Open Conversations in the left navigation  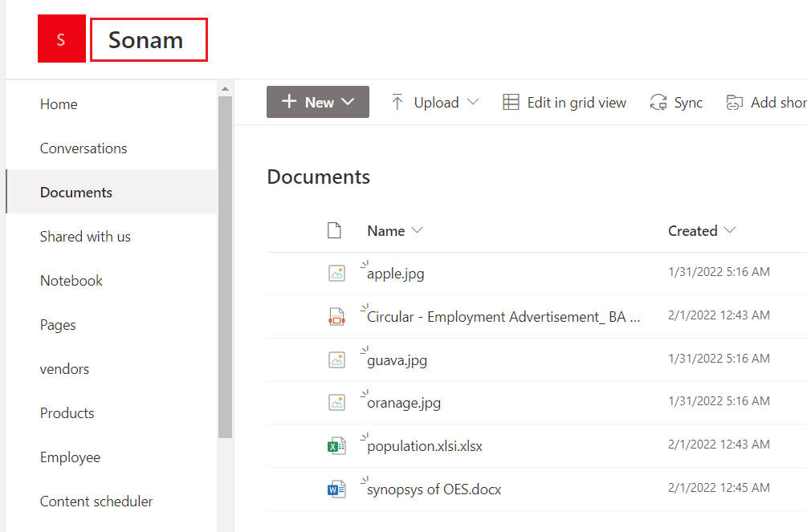tap(84, 148)
